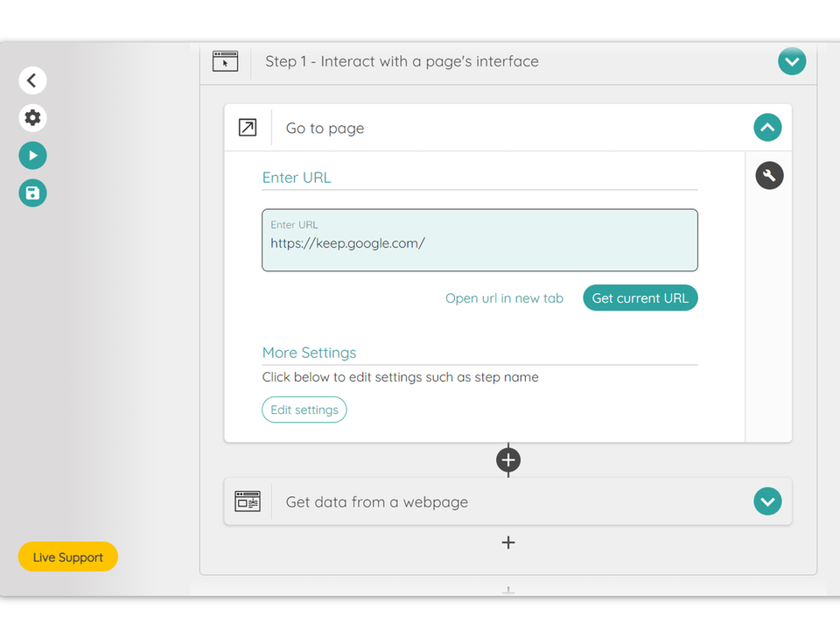Click the Get data from a webpage title
This screenshot has width=840, height=631.
pos(376,501)
